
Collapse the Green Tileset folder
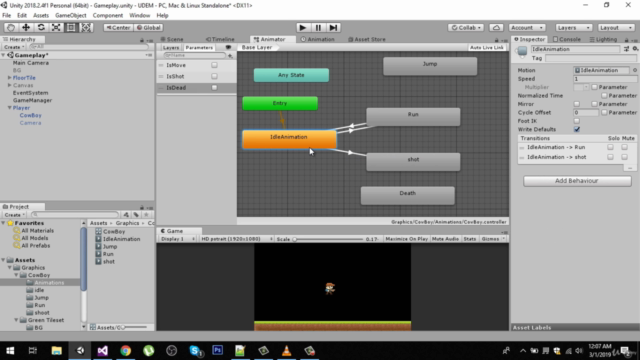[x=16, y=320]
